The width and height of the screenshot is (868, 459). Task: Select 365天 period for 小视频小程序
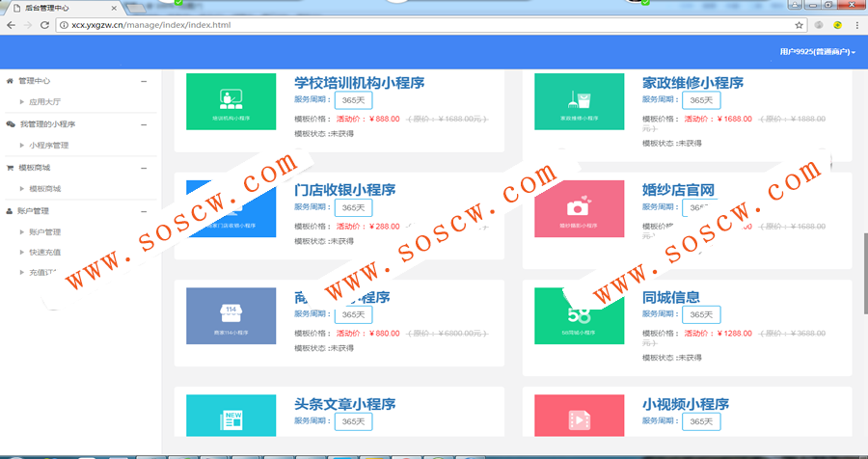point(701,421)
